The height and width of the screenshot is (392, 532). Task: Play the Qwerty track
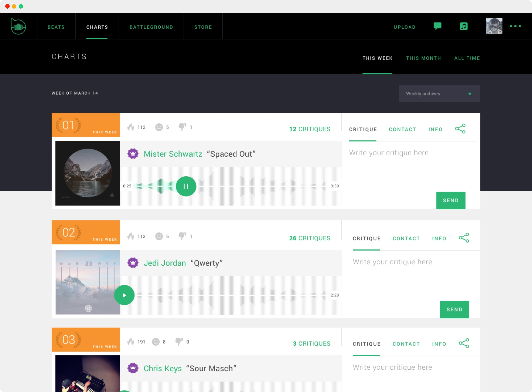pos(124,295)
